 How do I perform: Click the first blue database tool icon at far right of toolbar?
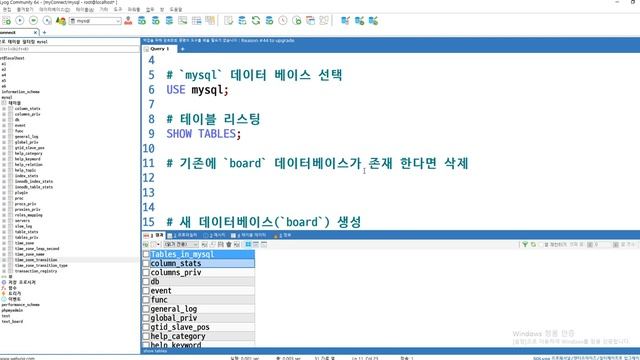click(345, 20)
